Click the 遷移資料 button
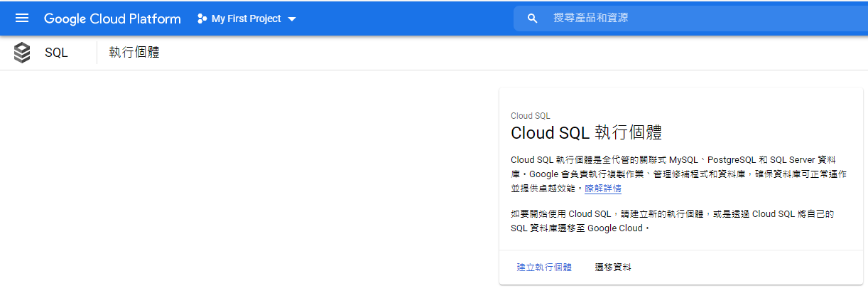Image resolution: width=868 pixels, height=291 pixels. (x=613, y=268)
